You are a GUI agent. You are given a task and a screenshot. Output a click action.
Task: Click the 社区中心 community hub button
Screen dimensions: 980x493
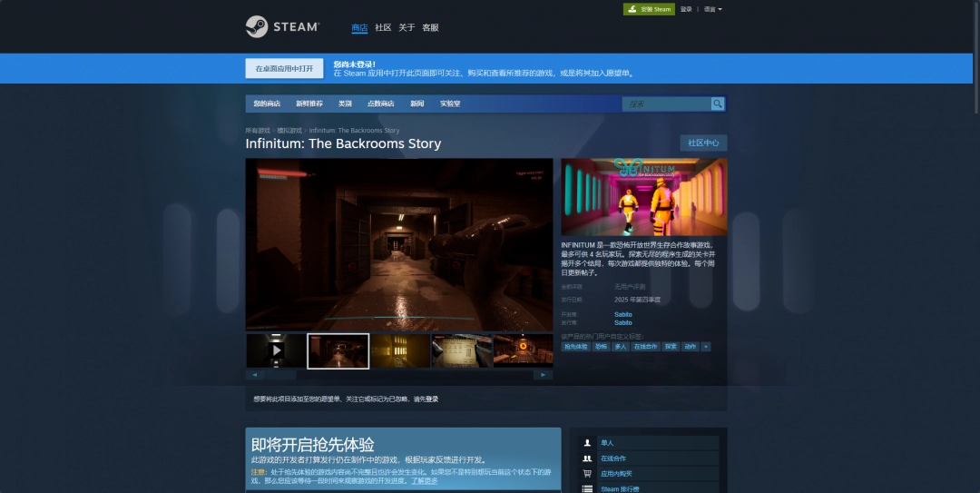click(703, 143)
